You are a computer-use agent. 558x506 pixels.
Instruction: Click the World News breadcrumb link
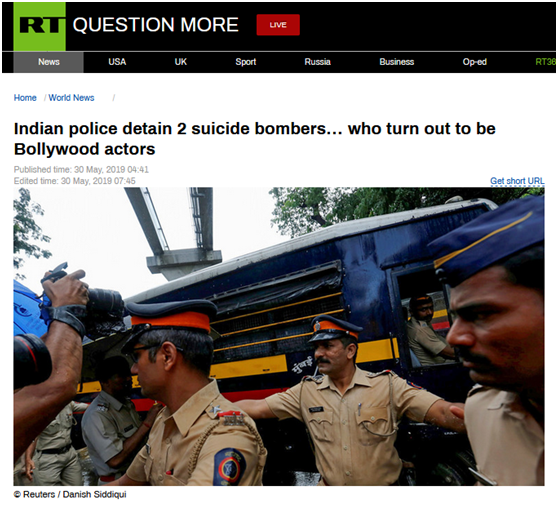pos(71,98)
